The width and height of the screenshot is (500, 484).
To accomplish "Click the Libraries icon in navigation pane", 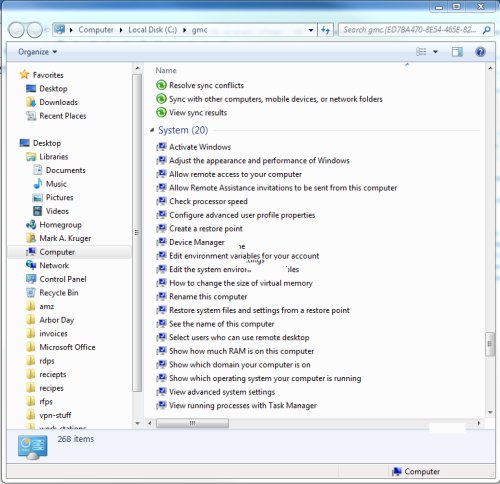I will 31,157.
